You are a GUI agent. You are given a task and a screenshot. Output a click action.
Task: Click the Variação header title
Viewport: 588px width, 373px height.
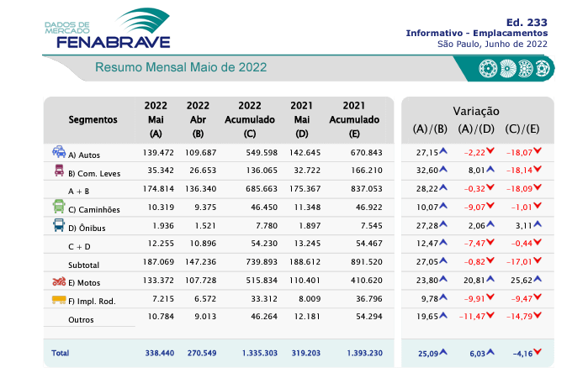[476, 110]
